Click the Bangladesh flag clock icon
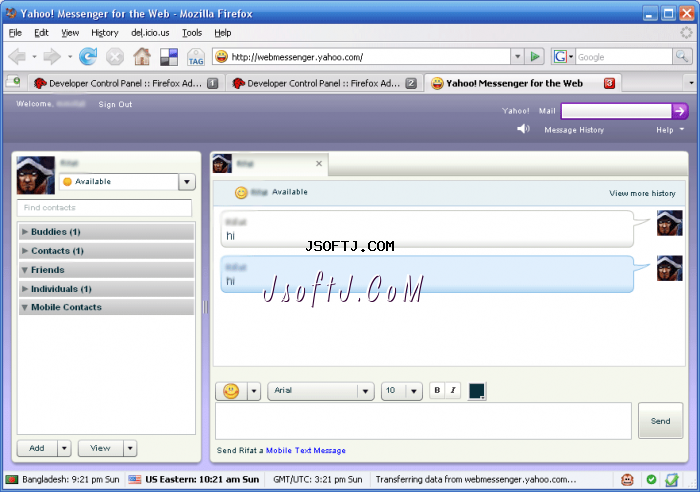Image resolution: width=700 pixels, height=492 pixels. coord(11,479)
